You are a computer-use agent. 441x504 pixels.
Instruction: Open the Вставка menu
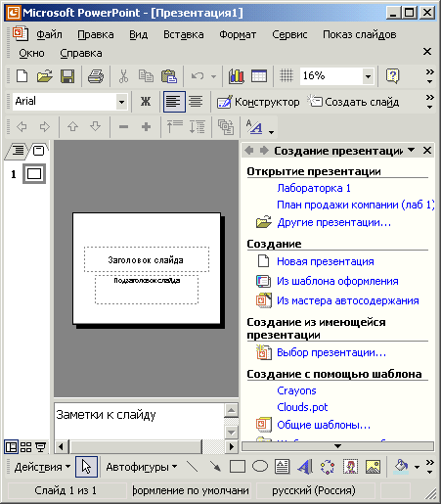[184, 34]
